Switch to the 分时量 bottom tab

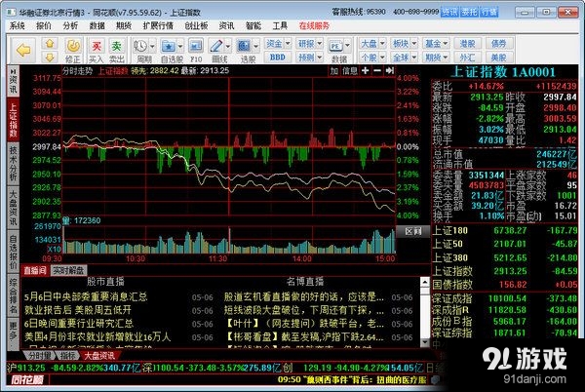pos(40,356)
